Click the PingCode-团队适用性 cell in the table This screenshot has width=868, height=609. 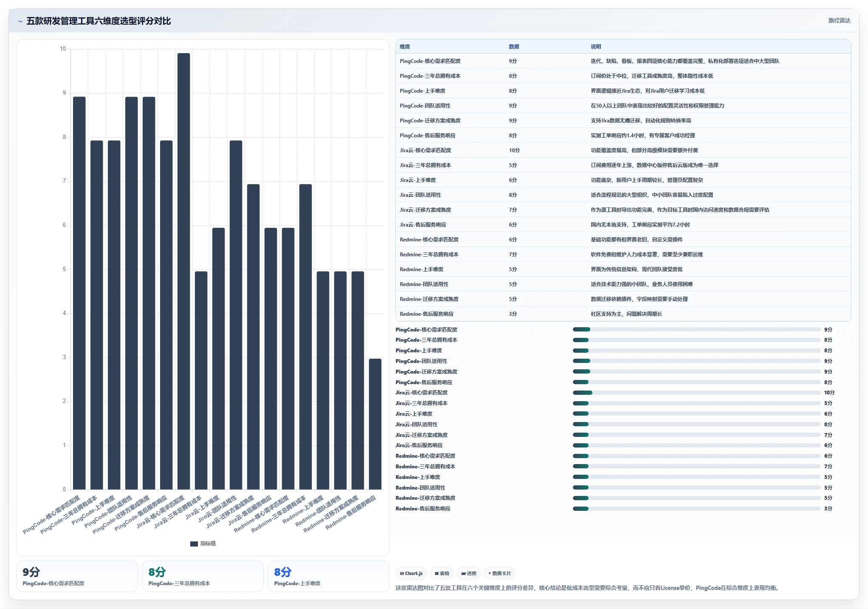(425, 106)
